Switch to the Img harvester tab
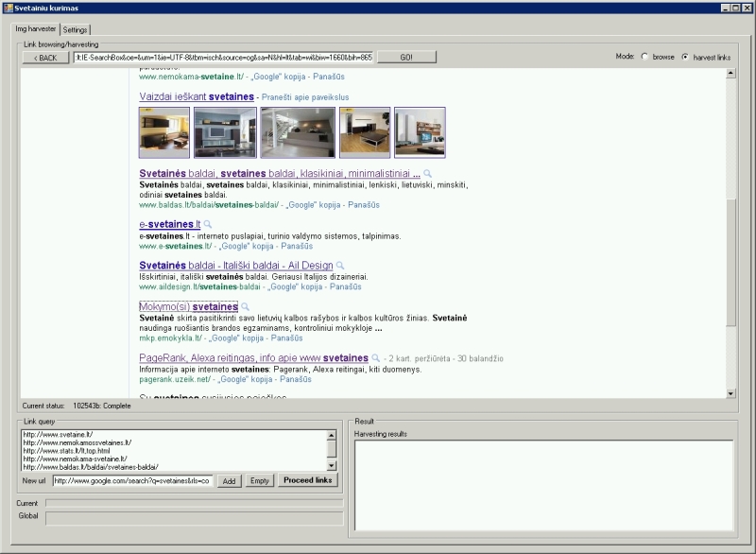756x554 pixels. (36, 29)
